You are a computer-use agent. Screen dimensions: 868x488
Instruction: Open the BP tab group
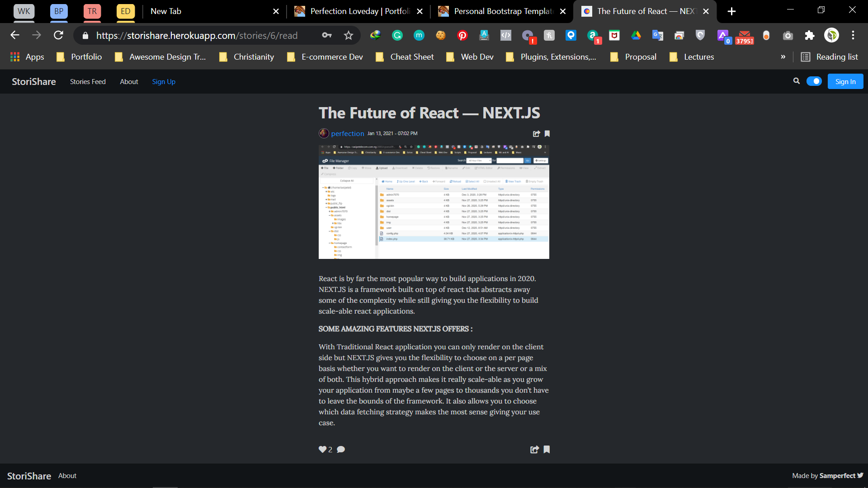[59, 11]
